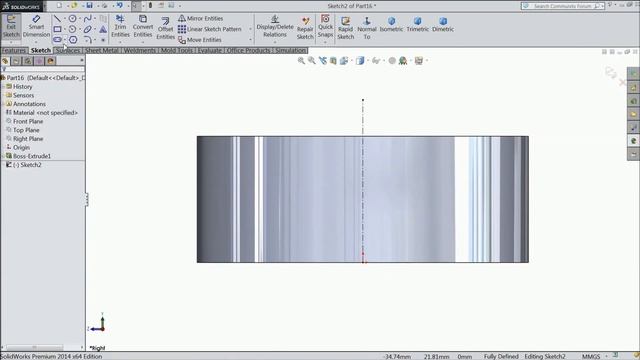640x360 pixels.
Task: Select the Spline sketch tool
Action: click(x=87, y=18)
